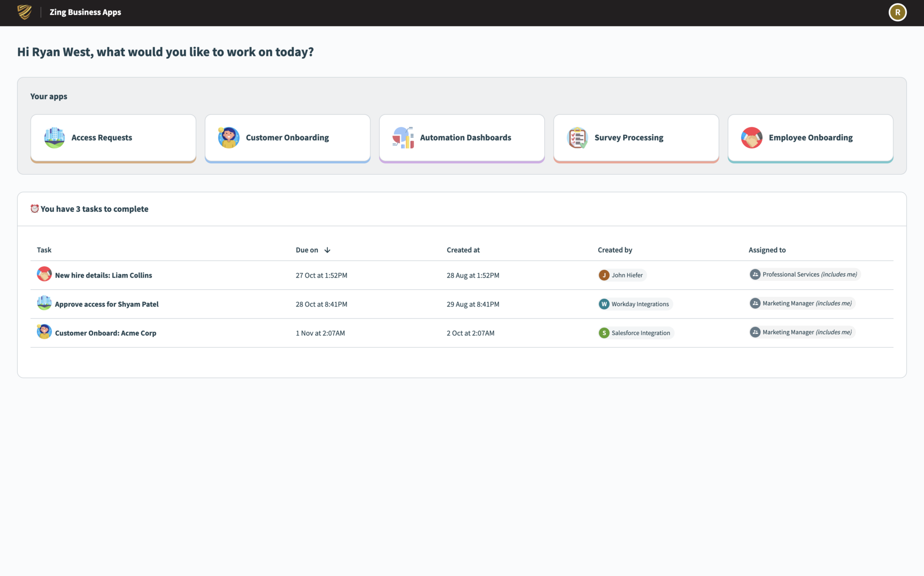Click the Zing Business Apps title
Viewport: 924px width, 576px height.
85,12
